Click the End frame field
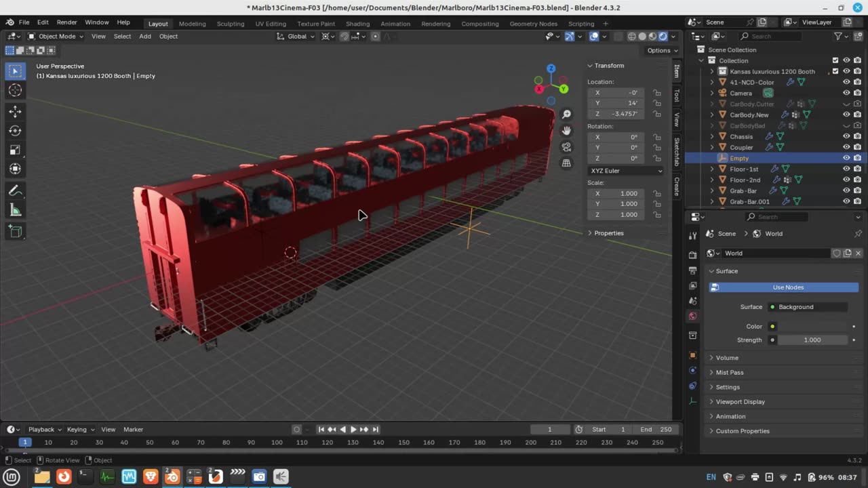Viewport: 868px width, 488px height. point(656,429)
